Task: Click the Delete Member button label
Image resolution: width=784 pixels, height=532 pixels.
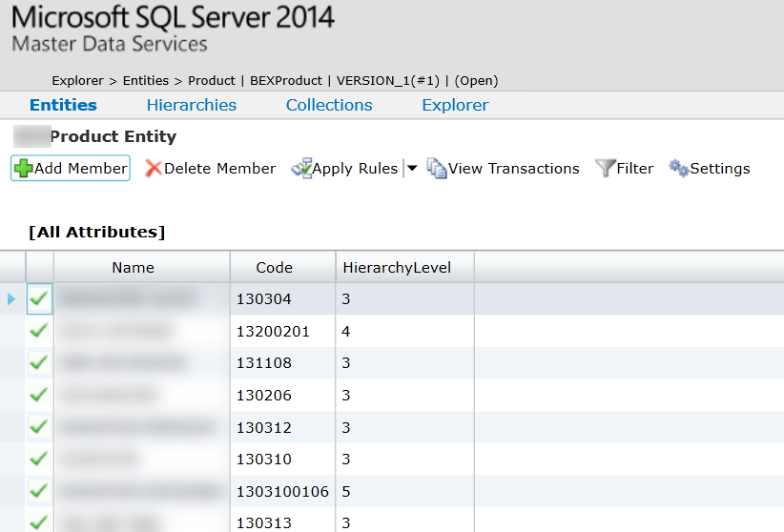Action: 220,169
